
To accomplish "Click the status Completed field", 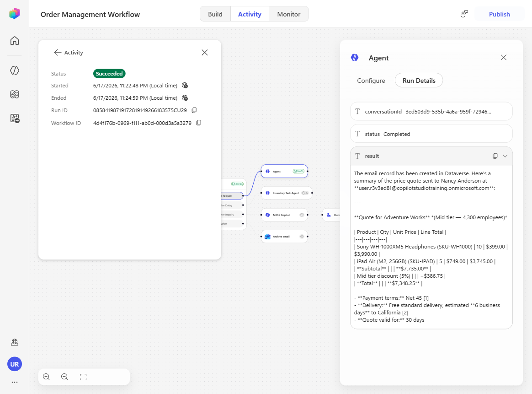I will [431, 134].
